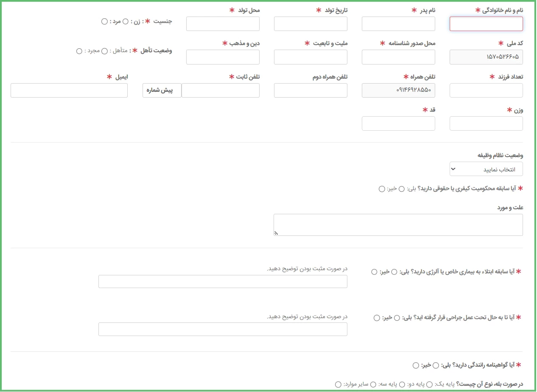
Task: Click the تاریخ تولد input box
Action: point(310,24)
